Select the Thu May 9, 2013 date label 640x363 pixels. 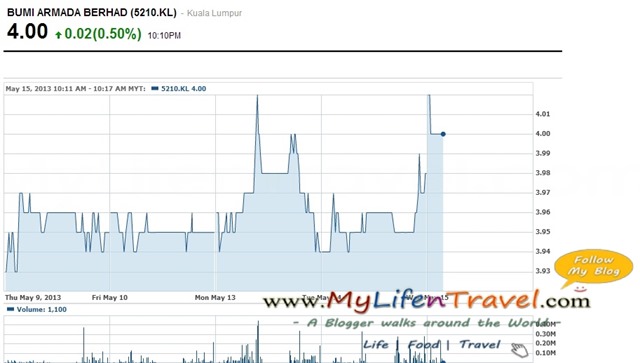[x=33, y=298]
